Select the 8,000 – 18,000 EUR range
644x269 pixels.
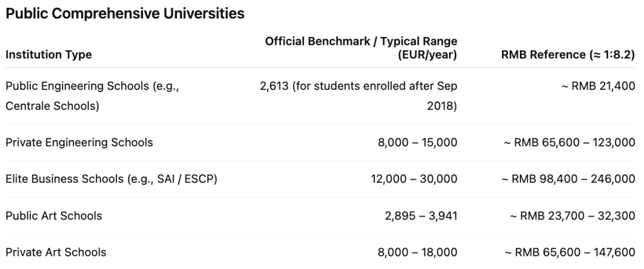click(x=417, y=252)
